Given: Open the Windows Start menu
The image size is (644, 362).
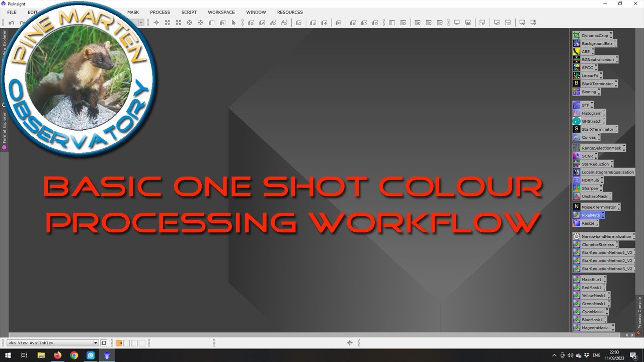Looking at the screenshot, I should (8, 355).
